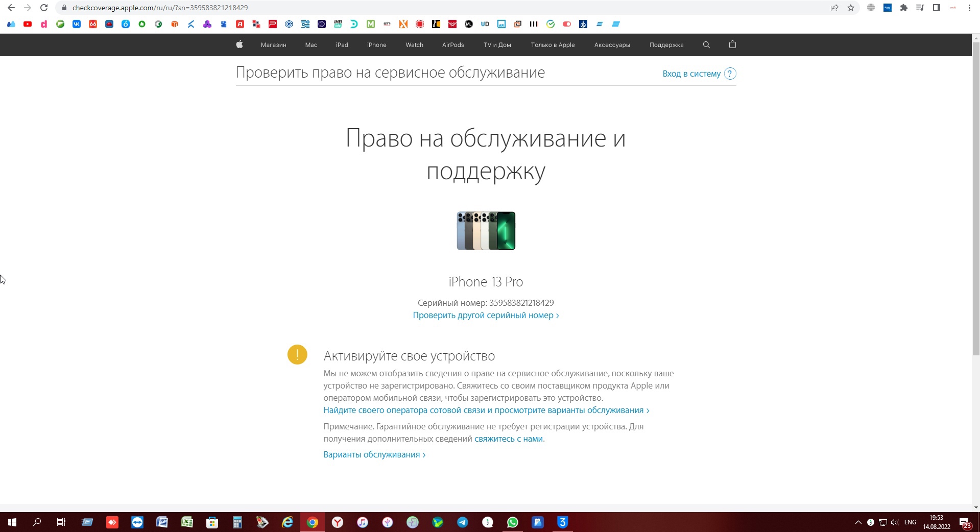Click the volume icon in system tray
Viewport: 980px width, 532px height.
pos(895,522)
